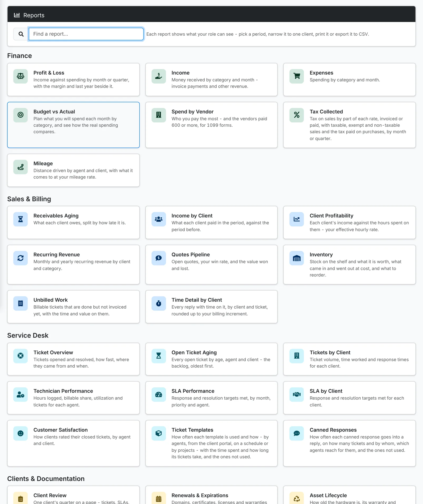The image size is (423, 504).
Task: Click the Ticket Overview lifebuoy icon
Action: 21,356
